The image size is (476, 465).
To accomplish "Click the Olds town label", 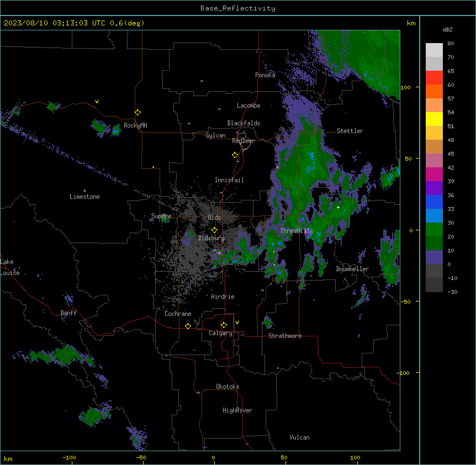I will (x=214, y=218).
